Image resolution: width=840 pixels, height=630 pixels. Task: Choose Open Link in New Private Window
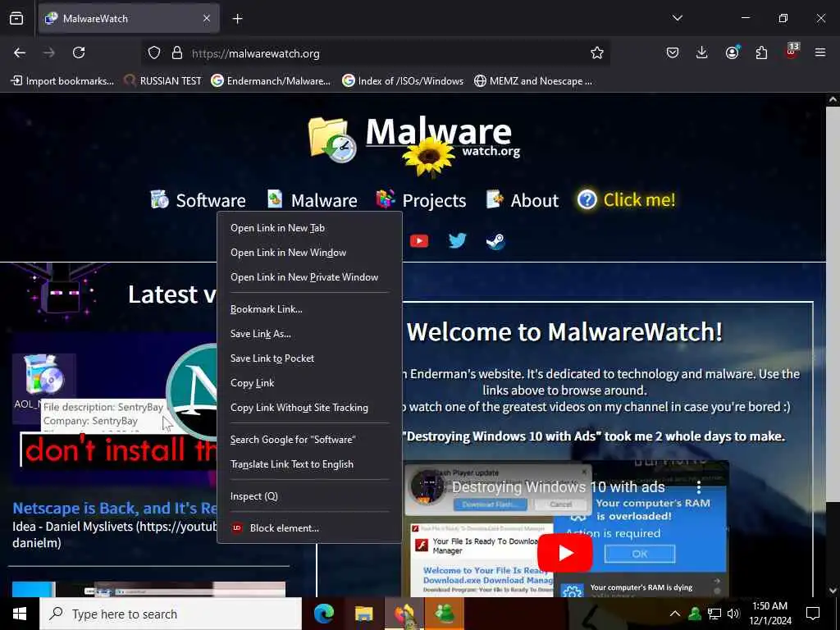[x=309, y=277]
